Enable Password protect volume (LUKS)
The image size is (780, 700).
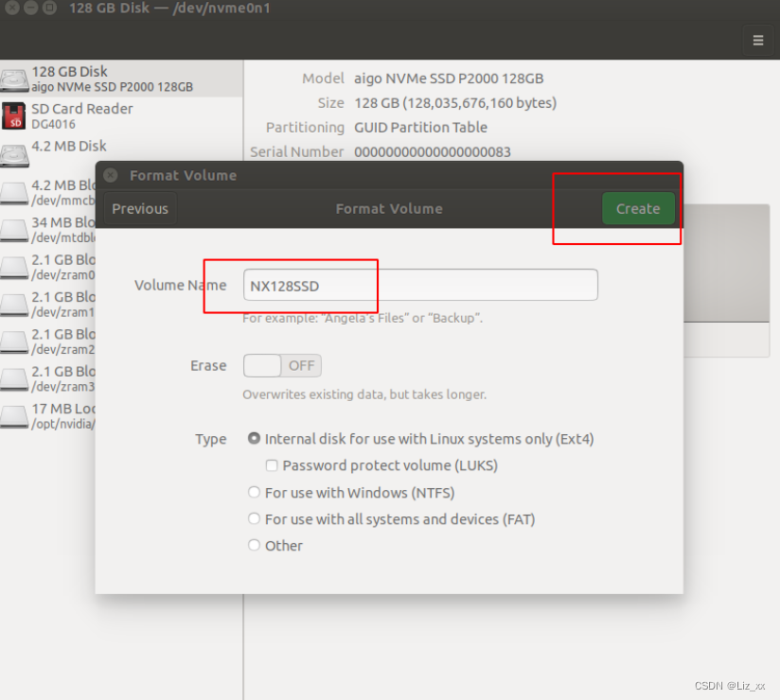click(x=272, y=465)
